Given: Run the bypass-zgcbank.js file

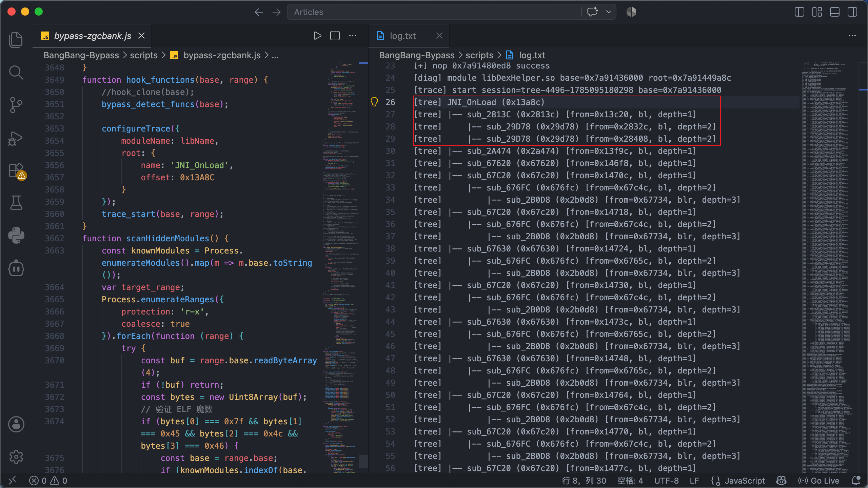Looking at the screenshot, I should pos(317,36).
